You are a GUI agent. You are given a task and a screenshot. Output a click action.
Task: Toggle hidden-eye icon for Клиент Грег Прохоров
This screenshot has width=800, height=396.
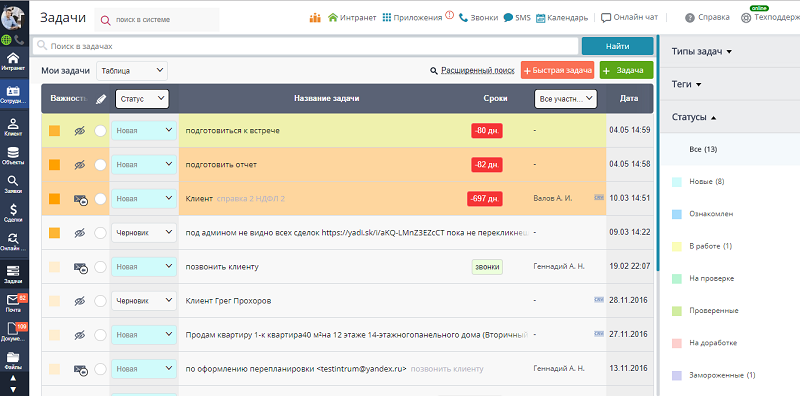pyautogui.click(x=79, y=301)
